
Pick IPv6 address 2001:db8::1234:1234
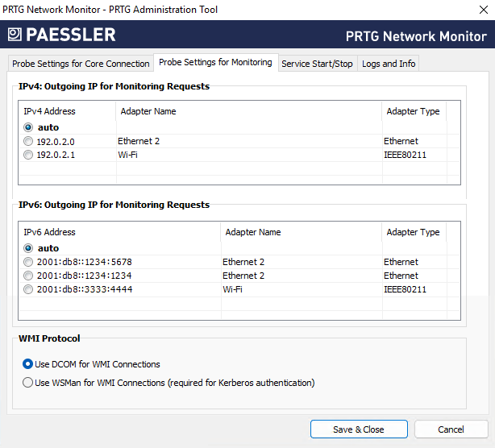tap(28, 276)
